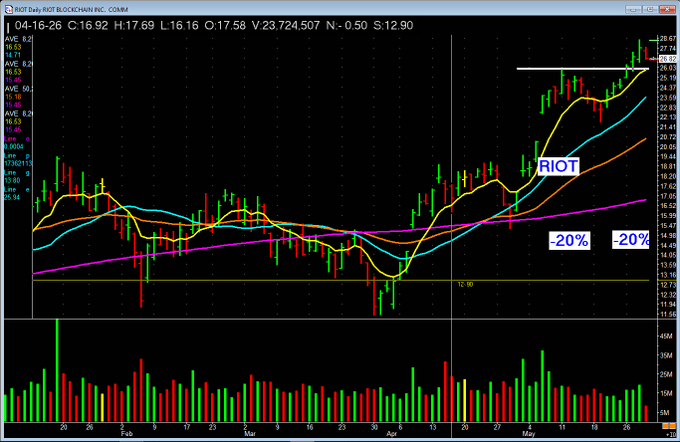Click the yellow volume bar near April 20

tap(464, 400)
